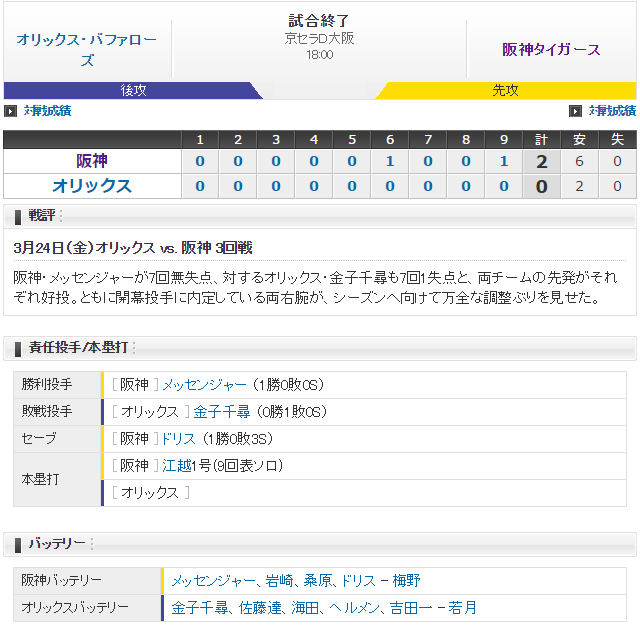
Task: Open オリックス's 9th inning score
Action: pyautogui.click(x=504, y=186)
